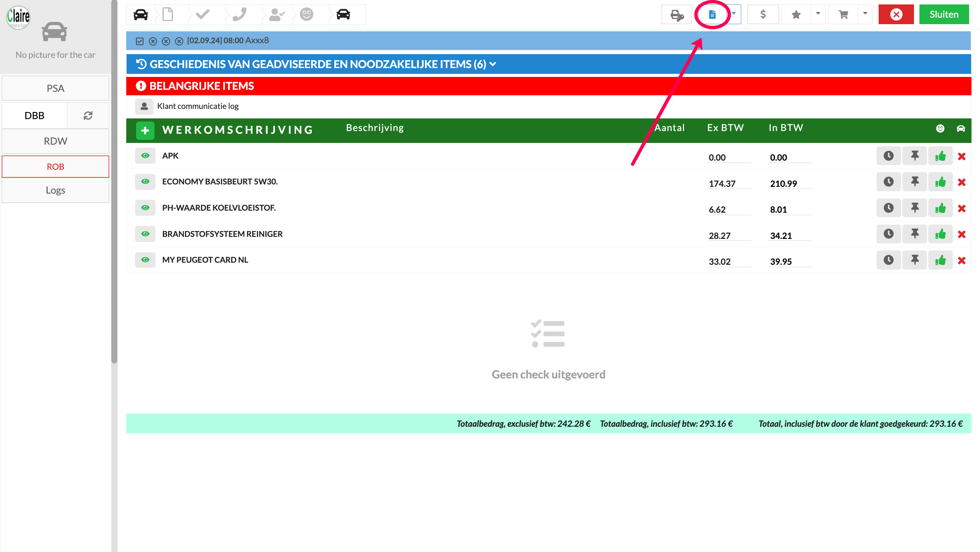980x552 pixels.
Task: Click the smiley face step icon
Action: click(306, 14)
